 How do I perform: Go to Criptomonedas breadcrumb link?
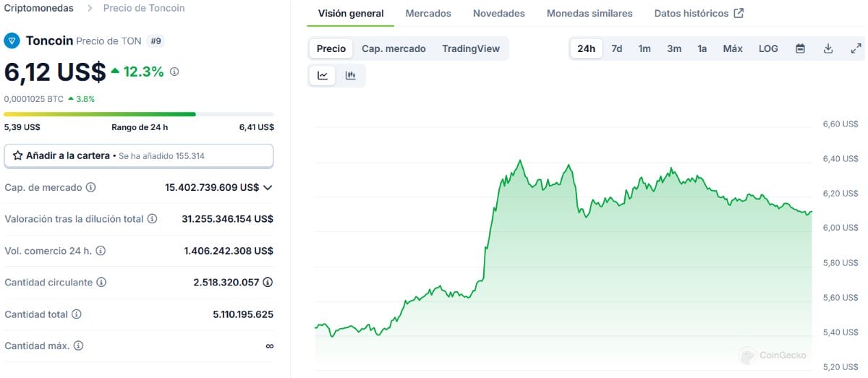(x=39, y=8)
